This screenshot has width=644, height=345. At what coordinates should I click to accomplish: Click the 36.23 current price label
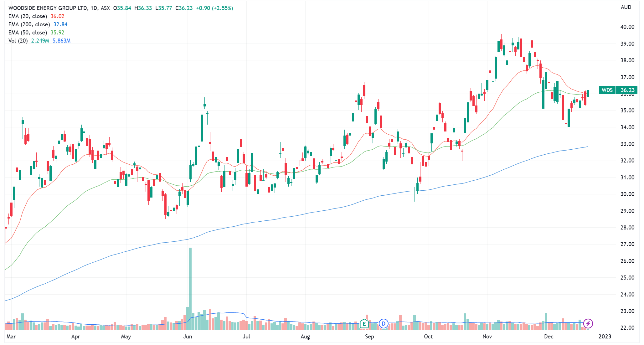(627, 90)
